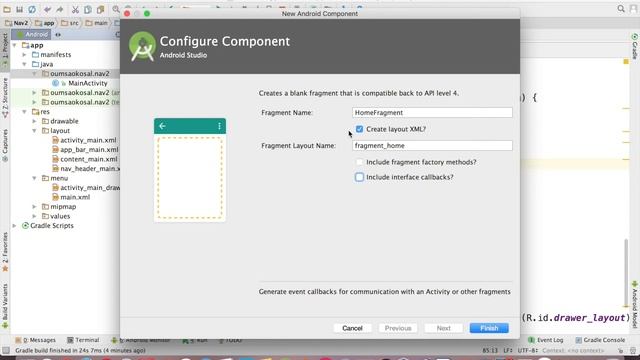This screenshot has width=640, height=360.
Task: Select app_bar_main.xml file
Action: tap(85, 149)
